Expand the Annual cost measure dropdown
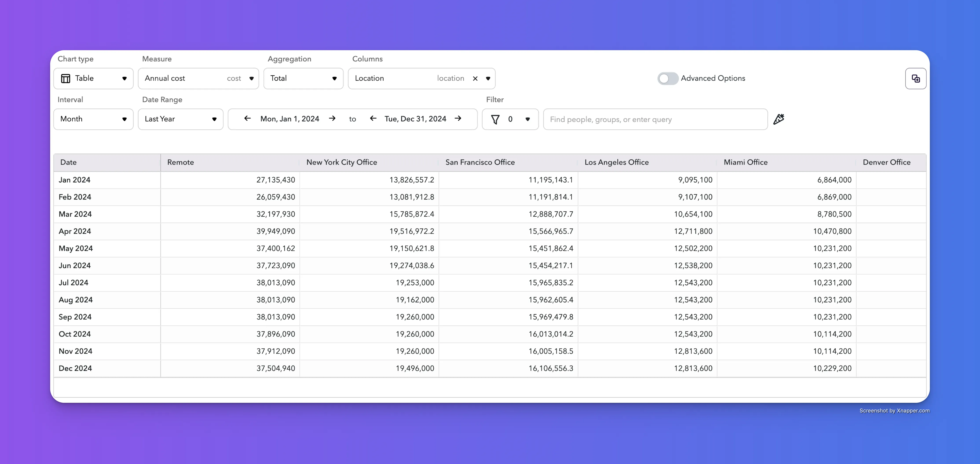This screenshot has width=980, height=464. [x=198, y=78]
